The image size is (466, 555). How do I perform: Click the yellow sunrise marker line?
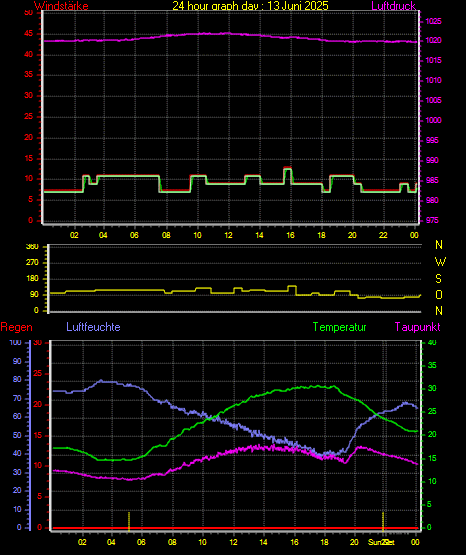129,521
